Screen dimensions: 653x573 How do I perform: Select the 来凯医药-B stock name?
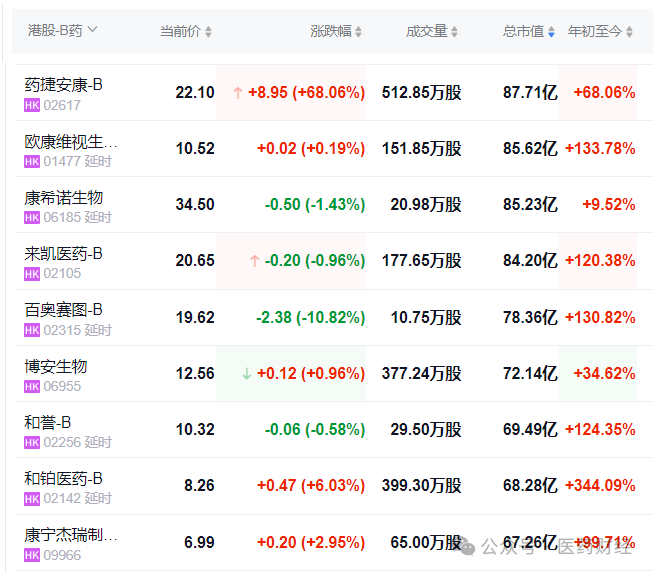[x=63, y=254]
